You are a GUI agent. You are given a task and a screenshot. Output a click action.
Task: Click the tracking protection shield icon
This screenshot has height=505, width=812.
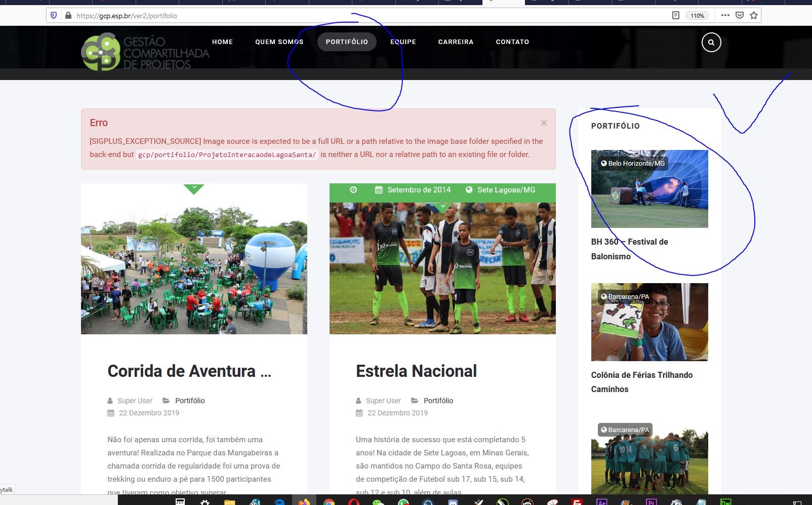54,16
